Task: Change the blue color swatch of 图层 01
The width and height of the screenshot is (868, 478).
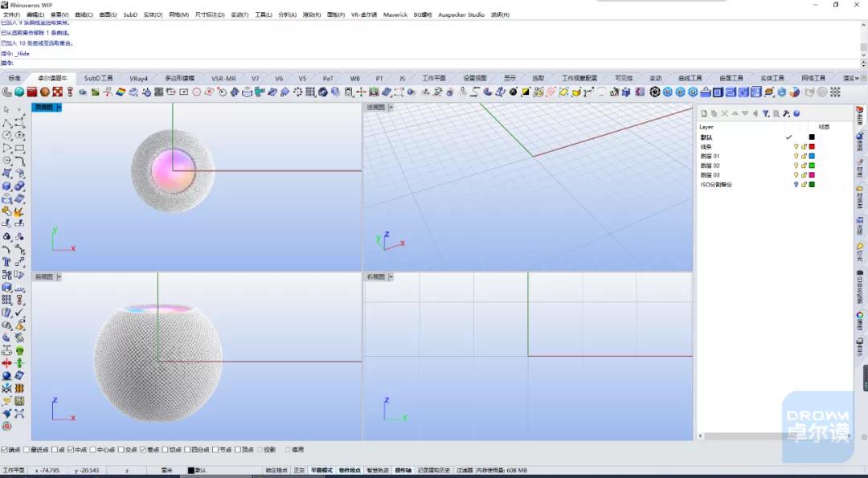Action: 812,156
